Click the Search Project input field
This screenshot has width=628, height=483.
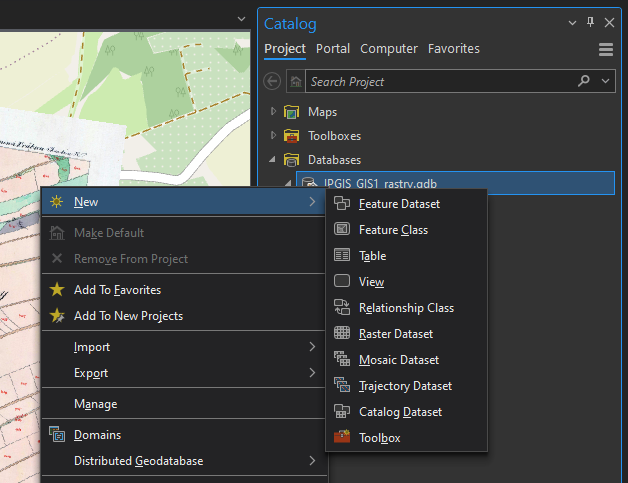coord(440,81)
